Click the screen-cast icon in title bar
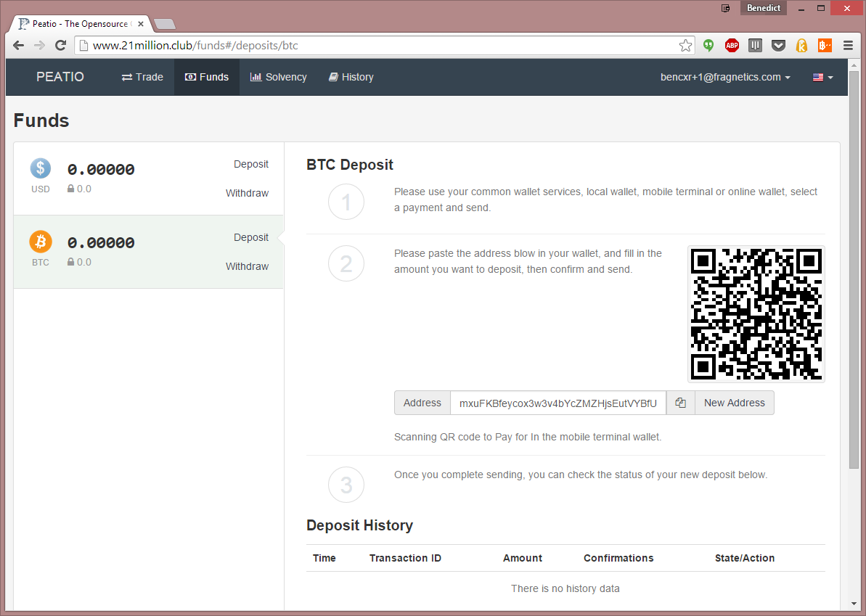This screenshot has height=616, width=866. [726, 8]
